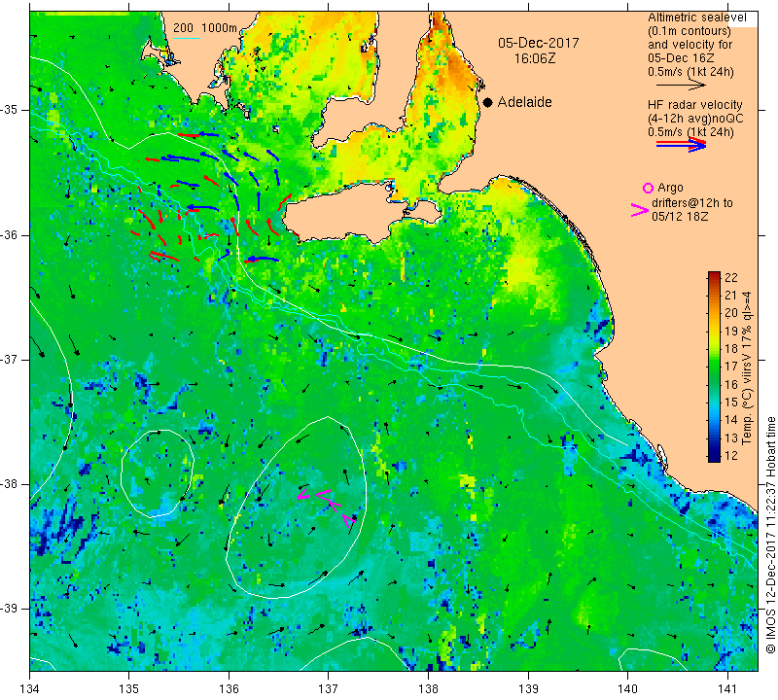Click the 134 longitude axis label
This screenshot has height=700, width=778.
(30, 688)
